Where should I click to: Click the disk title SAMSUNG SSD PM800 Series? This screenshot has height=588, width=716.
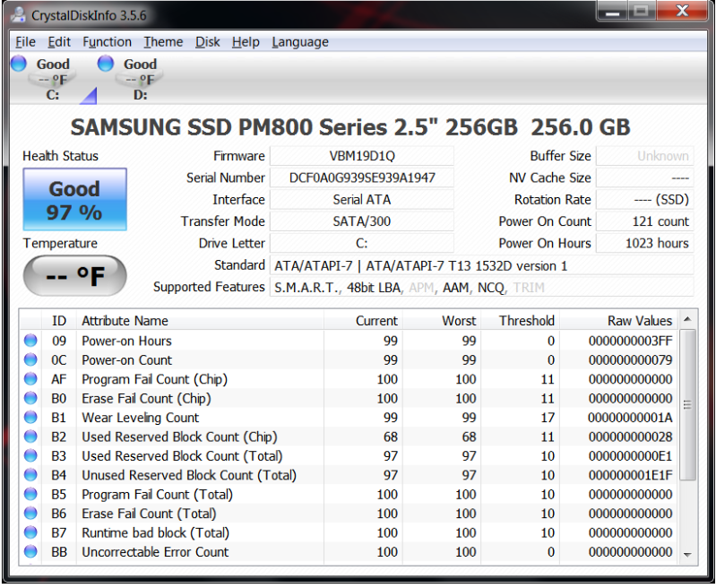pos(350,127)
